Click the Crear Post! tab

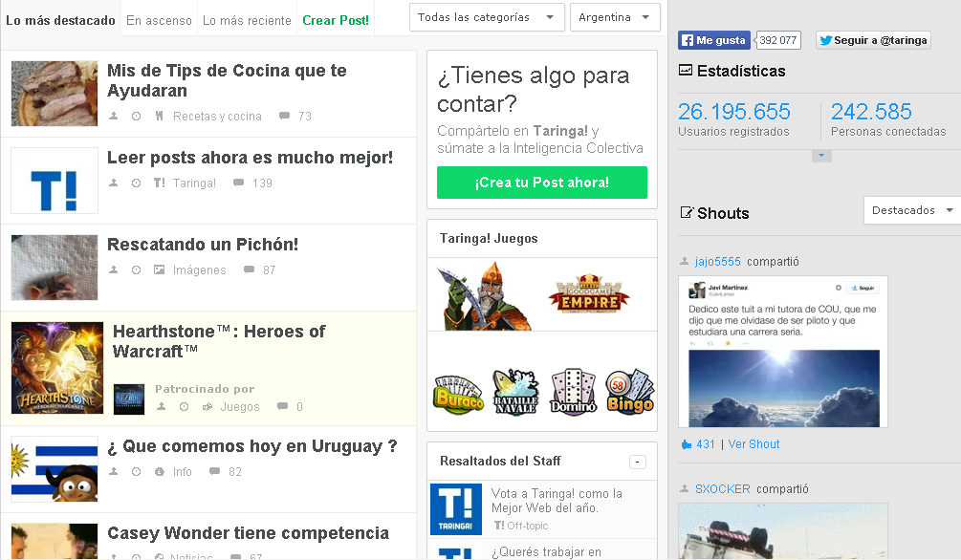point(336,20)
